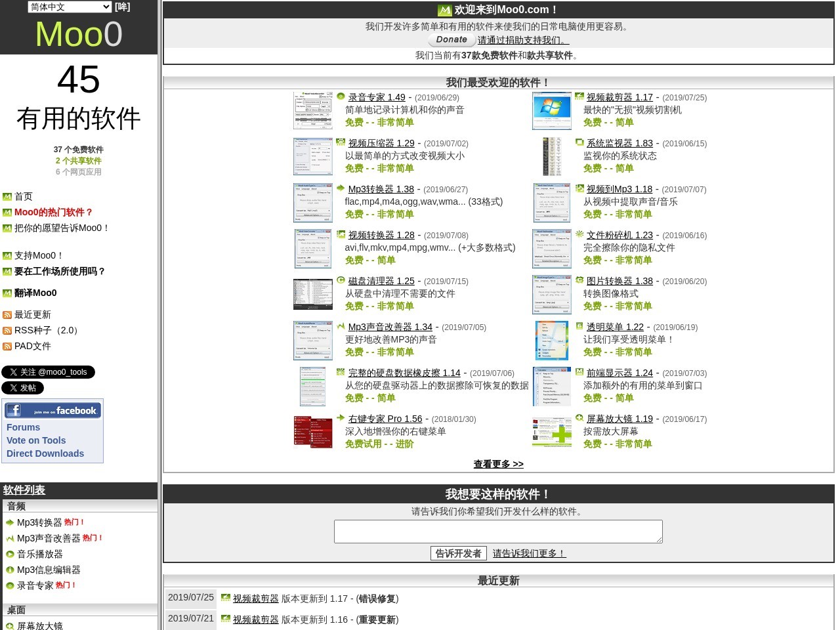The image size is (840, 630).
Task: Select Mp3声音改善器 in the software list
Action: (x=49, y=538)
